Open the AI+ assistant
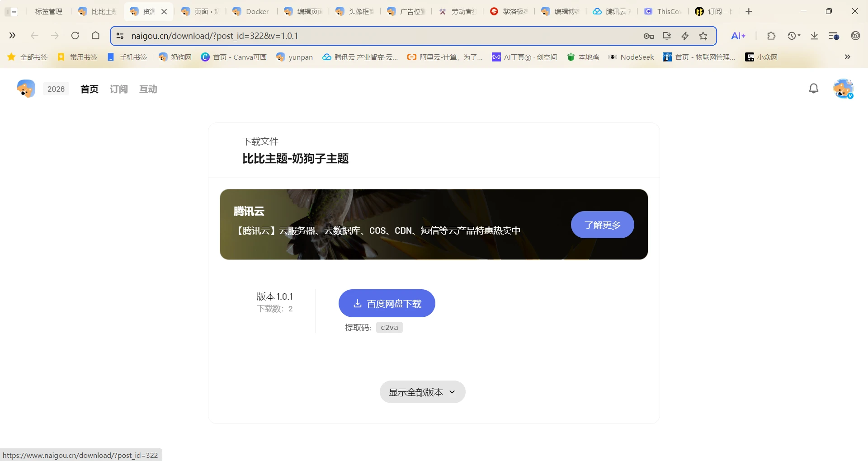The height and width of the screenshot is (461, 868). click(738, 36)
